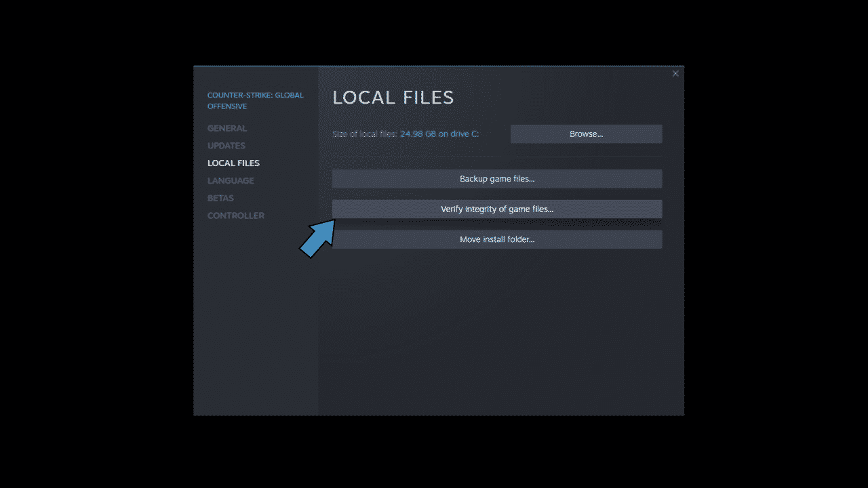Image resolution: width=868 pixels, height=488 pixels.
Task: Open the UPDATES tab
Action: coord(226,146)
